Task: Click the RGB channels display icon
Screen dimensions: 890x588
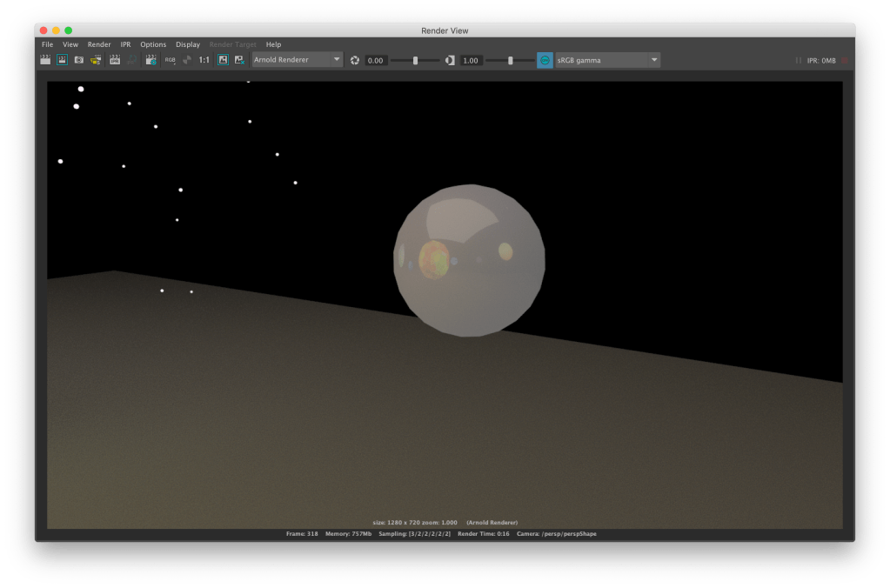Action: tap(171, 60)
